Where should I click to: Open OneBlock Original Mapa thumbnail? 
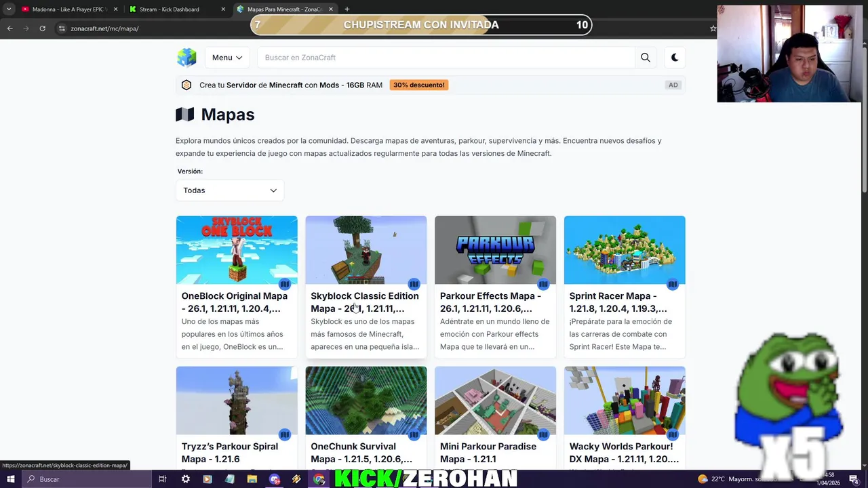coord(237,250)
